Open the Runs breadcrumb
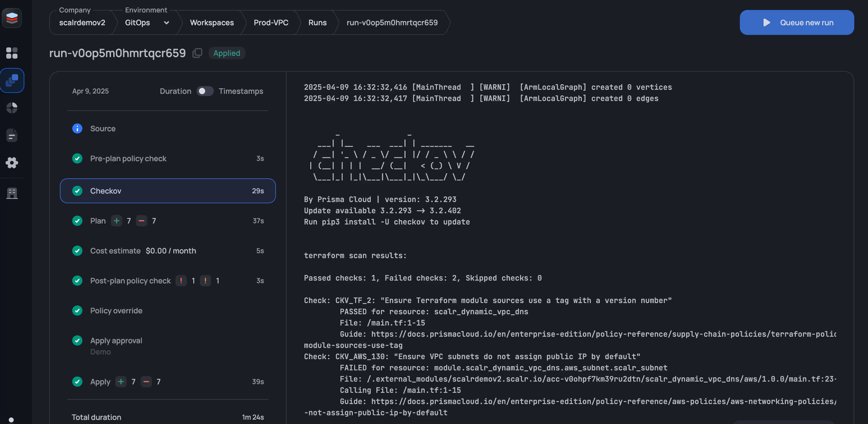The width and height of the screenshot is (868, 424). 317,22
